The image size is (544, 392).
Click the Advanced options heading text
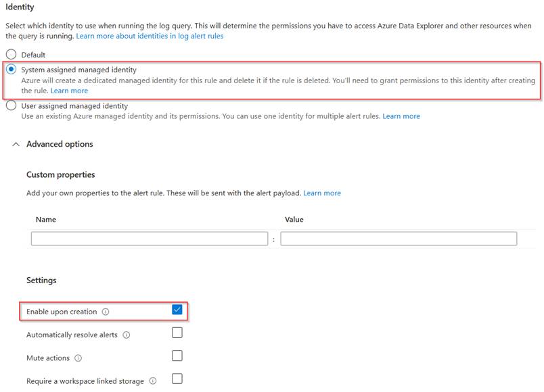coord(60,144)
